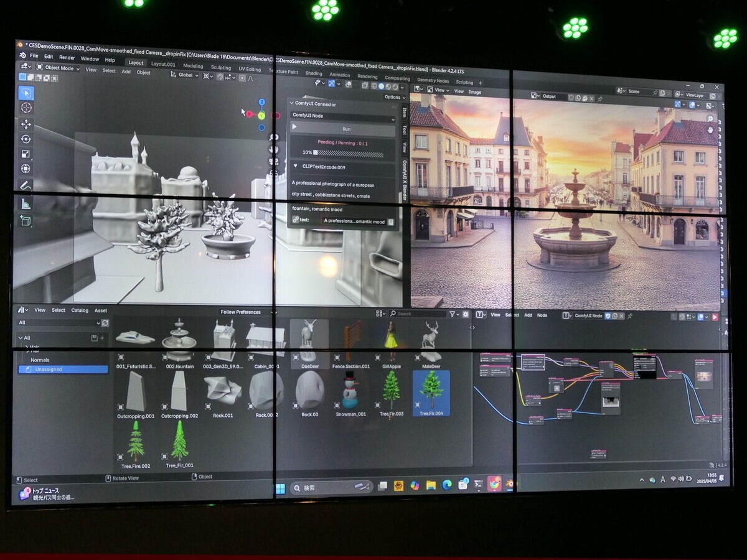Open the Image menu in image editor
The height and width of the screenshot is (560, 747).
475,92
